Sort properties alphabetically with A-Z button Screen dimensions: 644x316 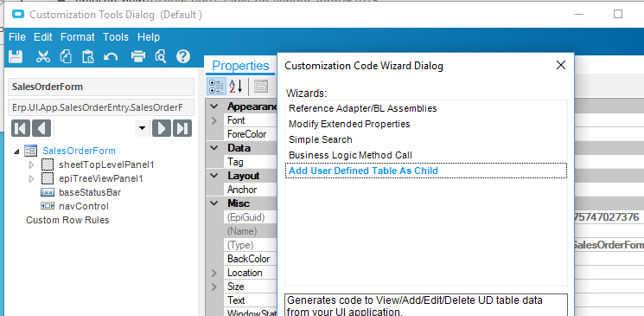(x=236, y=87)
